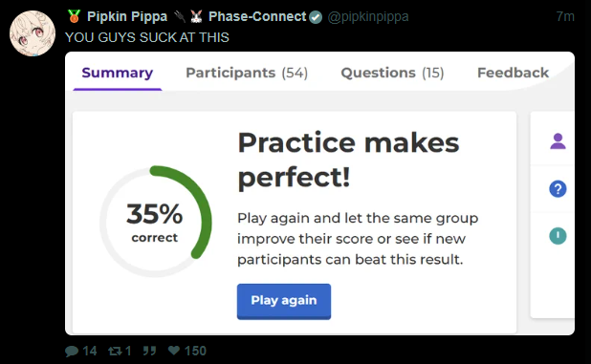Viewport: 591px width, 364px height.
Task: Click the 7m timestamp
Action: click(565, 16)
